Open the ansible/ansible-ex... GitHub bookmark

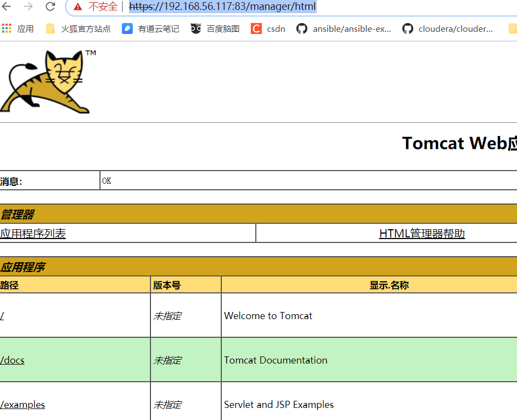pyautogui.click(x=344, y=29)
